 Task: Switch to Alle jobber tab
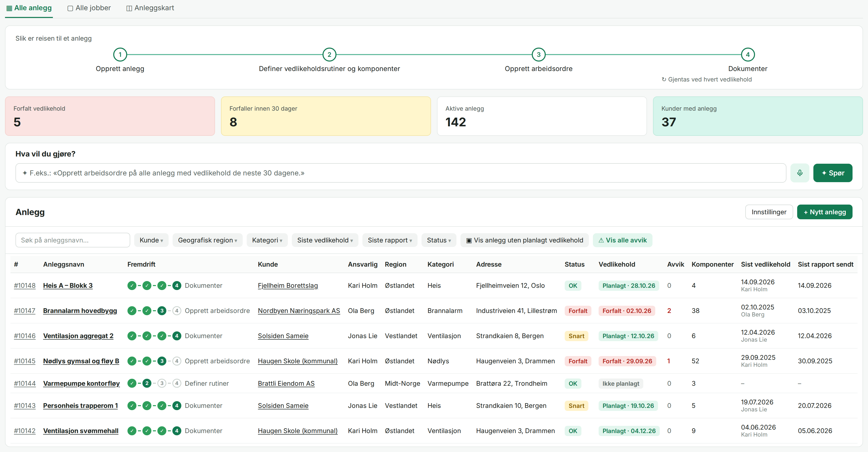[x=89, y=8]
